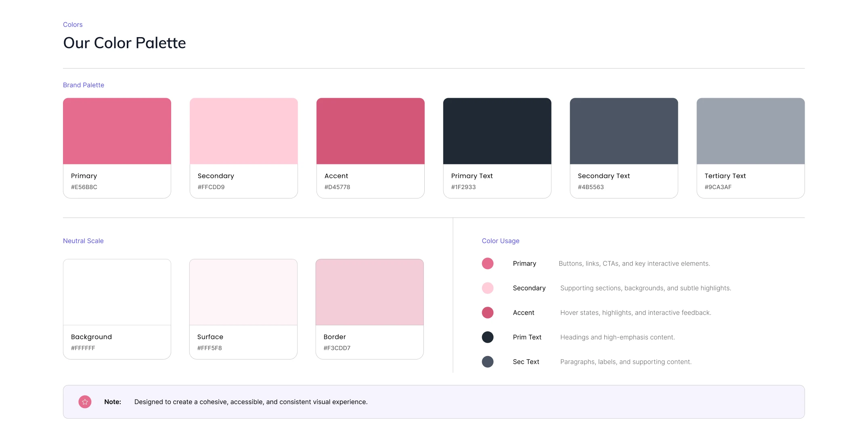Pick the Primary Text dark navy swatch

pyautogui.click(x=497, y=131)
